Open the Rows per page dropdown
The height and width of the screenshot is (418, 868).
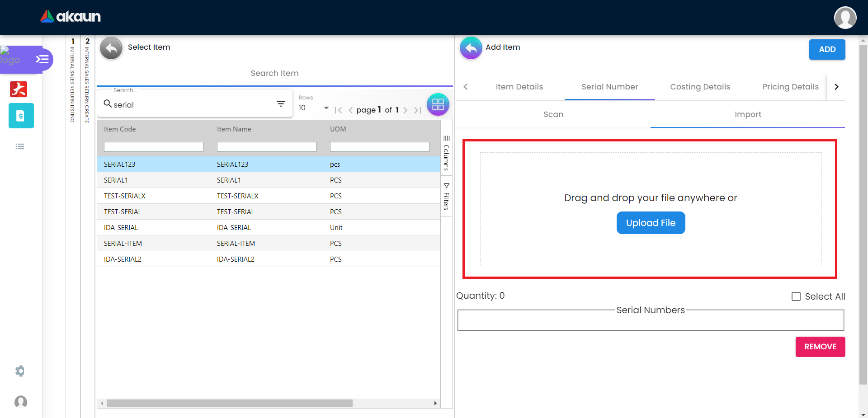pos(314,108)
